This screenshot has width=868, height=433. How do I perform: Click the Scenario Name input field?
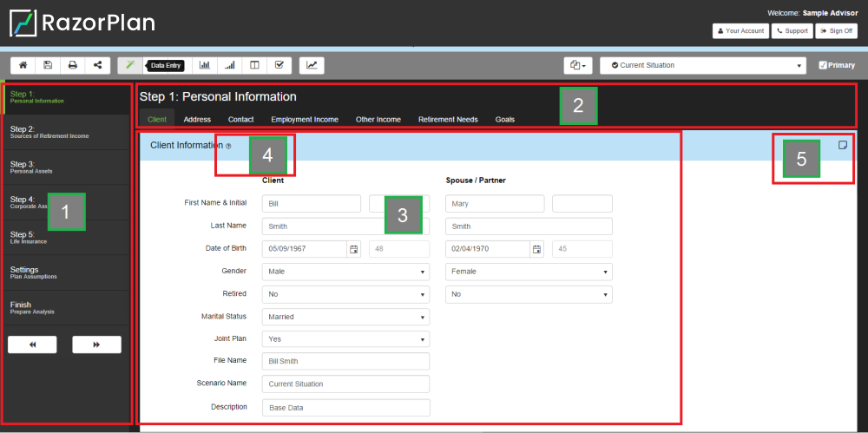click(345, 384)
